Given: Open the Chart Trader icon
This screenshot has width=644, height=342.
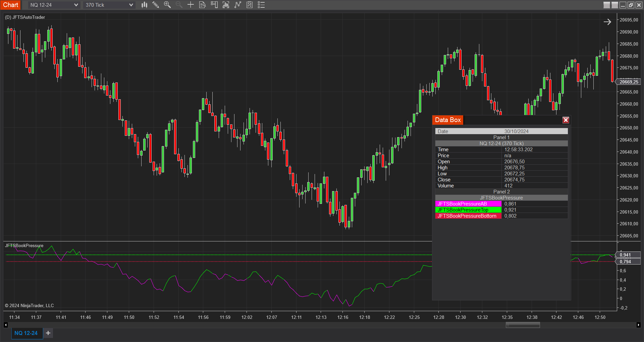Looking at the screenshot, I should pos(214,5).
